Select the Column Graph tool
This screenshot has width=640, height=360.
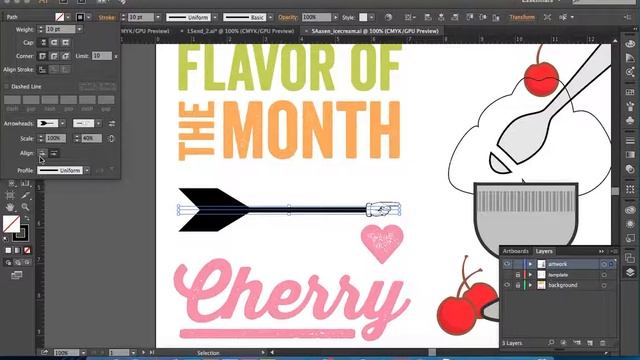(25, 184)
